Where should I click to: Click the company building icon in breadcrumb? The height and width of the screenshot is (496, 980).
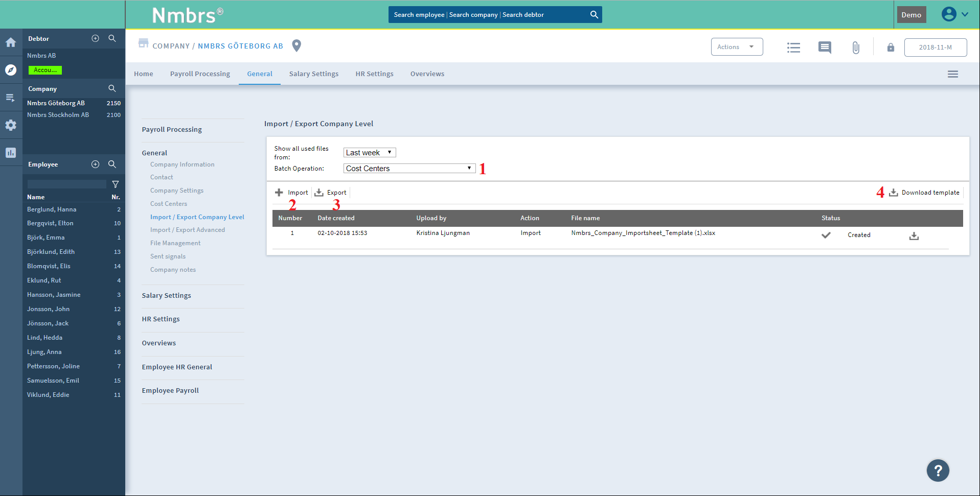pos(144,43)
